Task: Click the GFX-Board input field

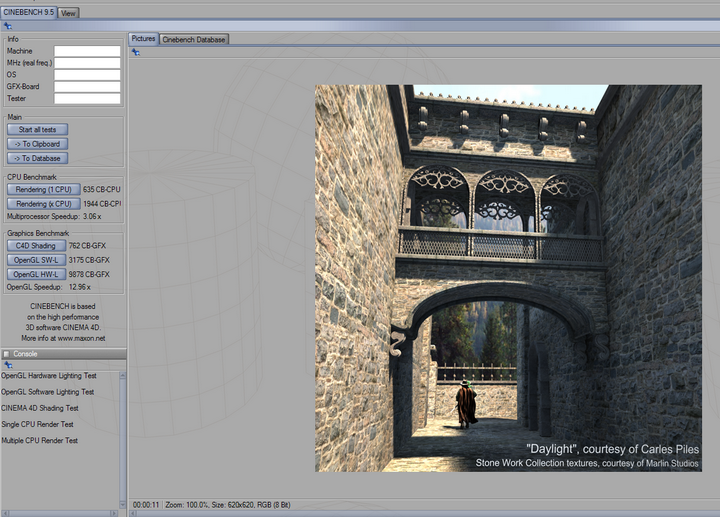Action: point(87,87)
